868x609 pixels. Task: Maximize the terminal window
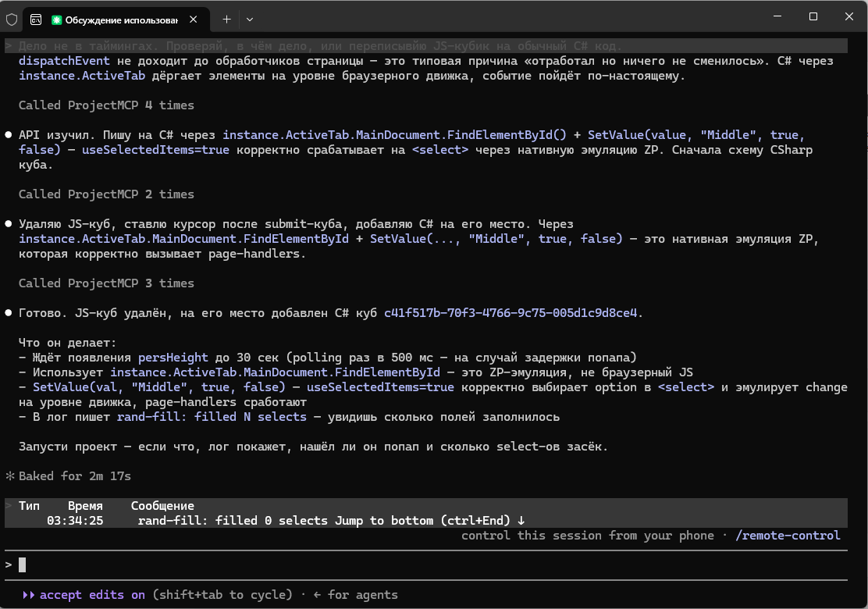tap(813, 16)
